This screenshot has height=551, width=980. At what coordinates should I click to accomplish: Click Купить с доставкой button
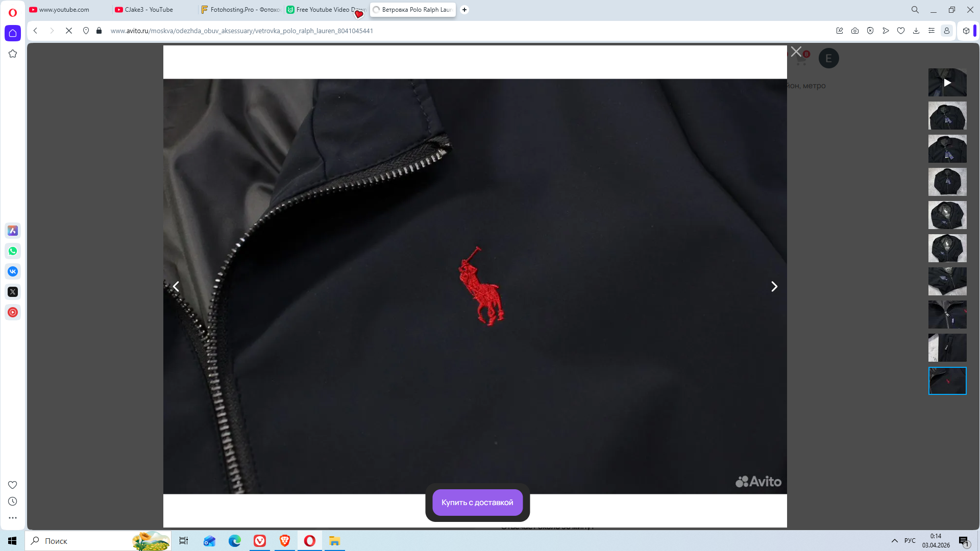click(x=477, y=503)
